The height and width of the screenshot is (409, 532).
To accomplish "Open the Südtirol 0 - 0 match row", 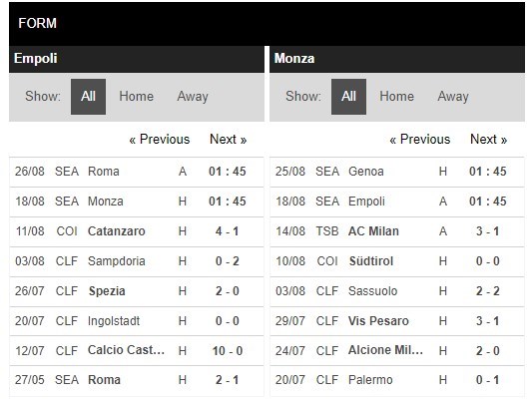I will pyautogui.click(x=397, y=261).
